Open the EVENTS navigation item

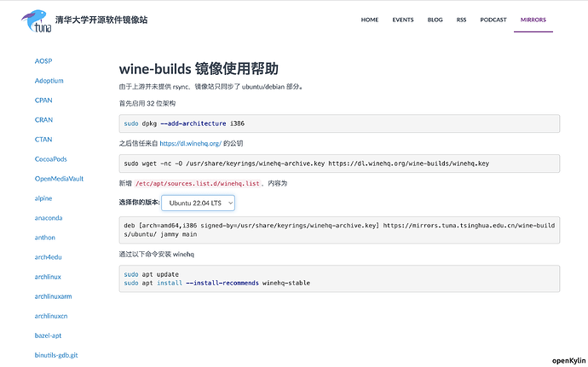click(403, 20)
